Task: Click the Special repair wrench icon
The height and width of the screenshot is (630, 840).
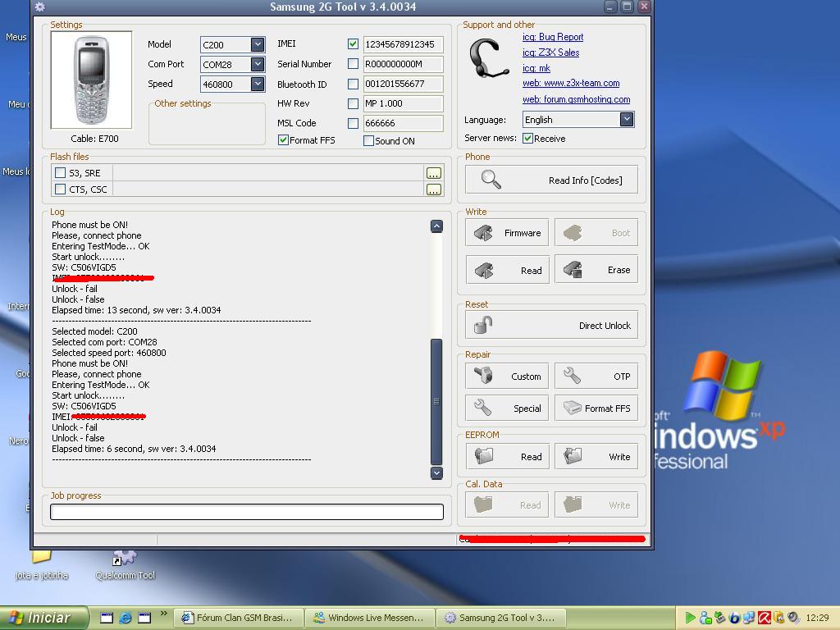Action: pos(482,408)
